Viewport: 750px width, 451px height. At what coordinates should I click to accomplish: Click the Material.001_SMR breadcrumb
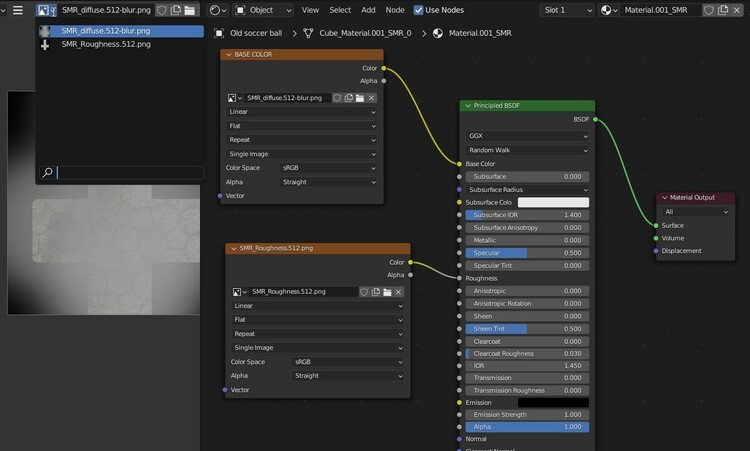(480, 33)
